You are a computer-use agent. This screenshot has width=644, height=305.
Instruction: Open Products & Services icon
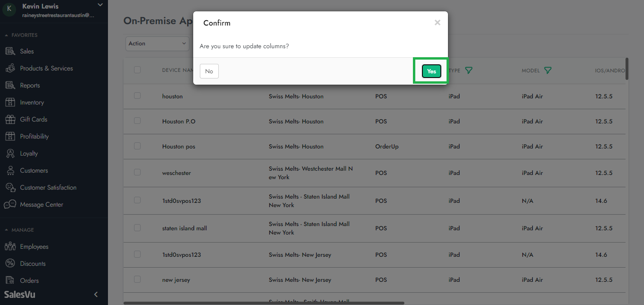[x=10, y=68]
